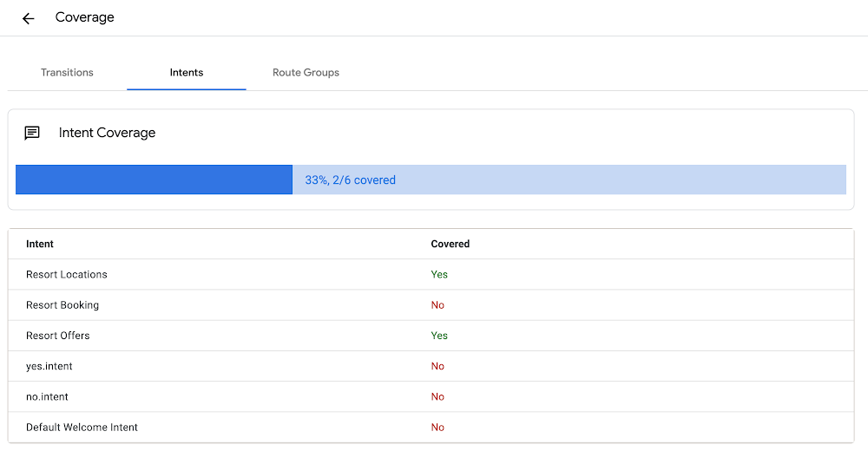Image resolution: width=868 pixels, height=451 pixels.
Task: Click the Intent Coverage message icon
Action: (32, 133)
